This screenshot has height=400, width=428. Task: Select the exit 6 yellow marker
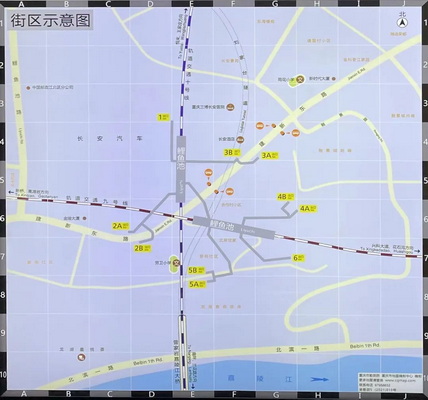(x=299, y=258)
